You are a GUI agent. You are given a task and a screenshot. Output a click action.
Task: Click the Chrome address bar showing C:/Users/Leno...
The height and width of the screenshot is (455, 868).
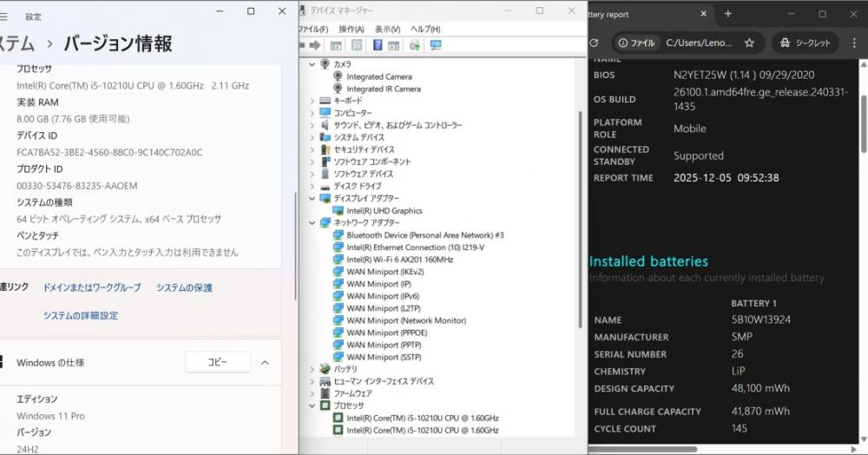click(x=699, y=43)
